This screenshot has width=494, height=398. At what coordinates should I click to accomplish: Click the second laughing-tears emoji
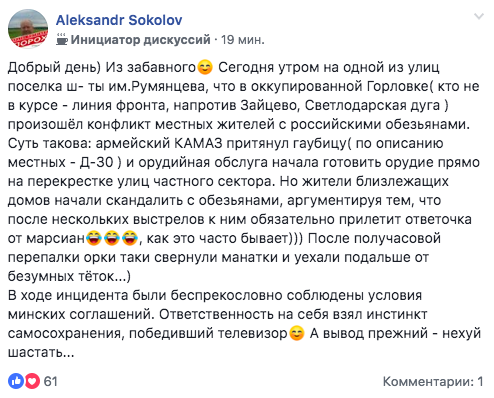click(x=112, y=238)
